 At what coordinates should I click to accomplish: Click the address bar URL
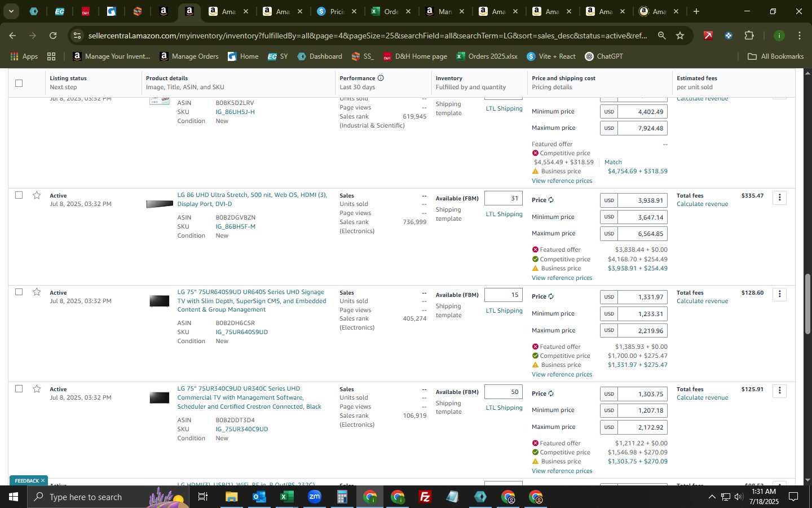coord(368,36)
